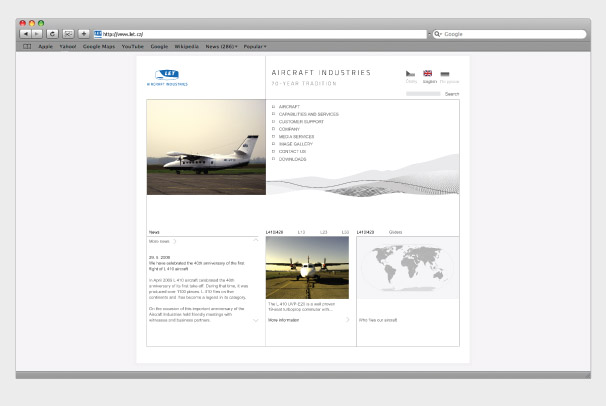Switch language with the Czech flag
Screen dimensions: 606x406
coord(410,74)
